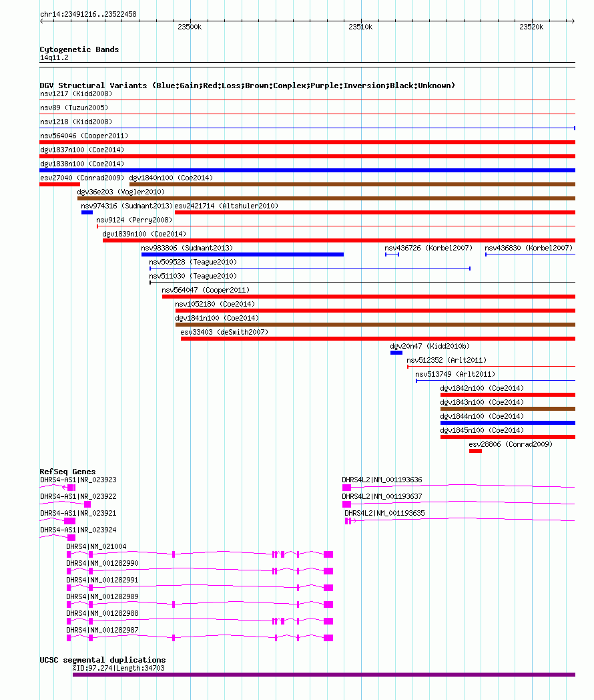Click the UCSC segmental duplications track title
This screenshot has height=700, width=594.
pyautogui.click(x=103, y=661)
